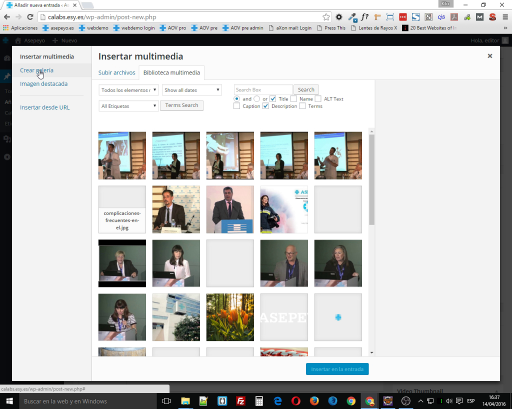Launch FileZilla from the taskbar
The width and height of the screenshot is (512, 409).
241,401
